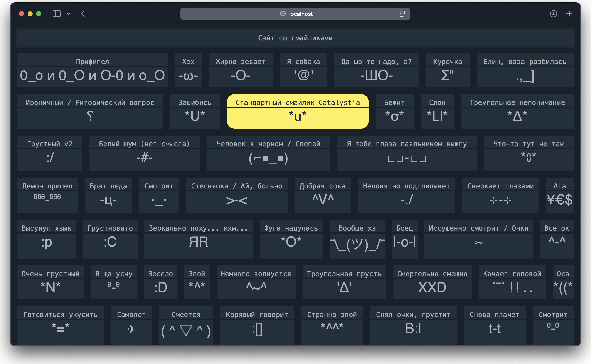Image resolution: width=591 pixels, height=364 pixels.
Task: Expand the chevron next to the sidebar toggle
Action: pos(68,14)
